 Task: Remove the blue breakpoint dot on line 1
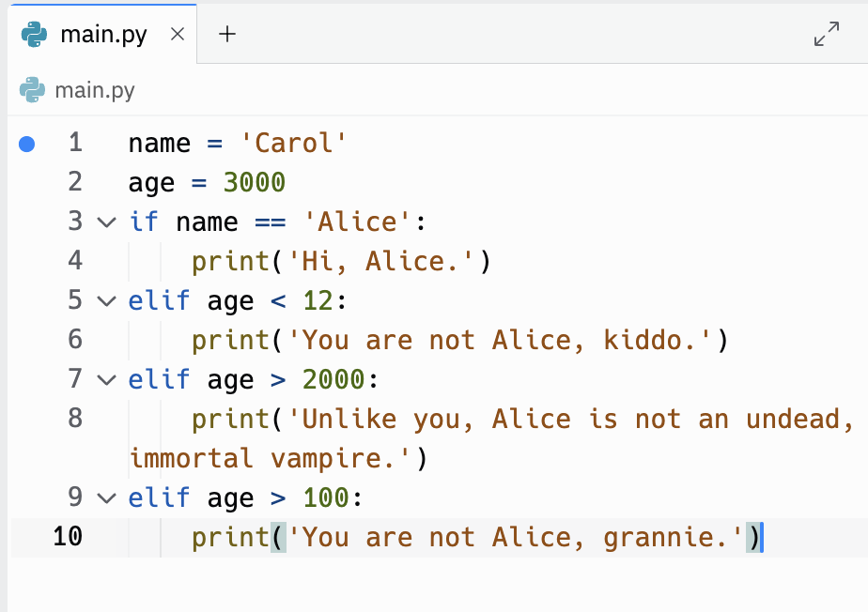pos(26,144)
